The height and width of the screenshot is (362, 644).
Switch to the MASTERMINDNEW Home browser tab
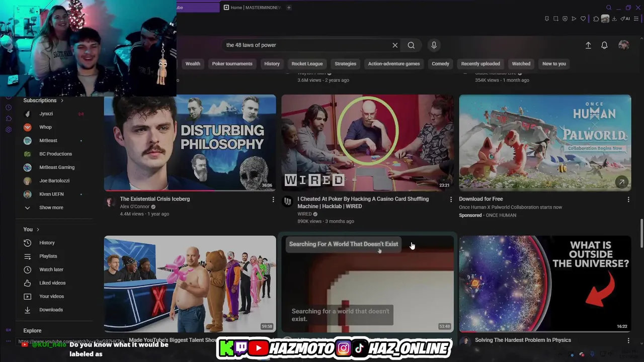pyautogui.click(x=252, y=8)
